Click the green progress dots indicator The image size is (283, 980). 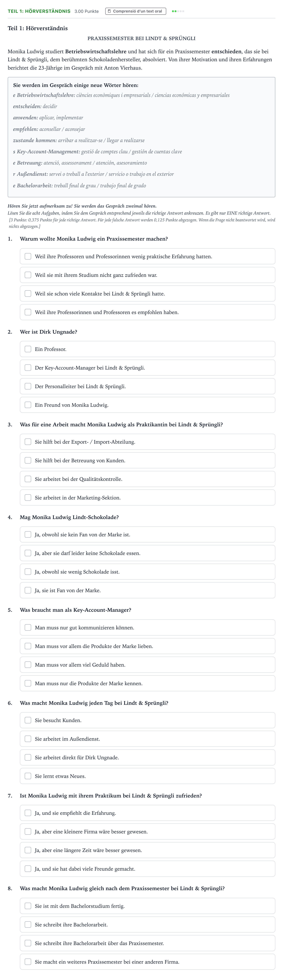(178, 11)
